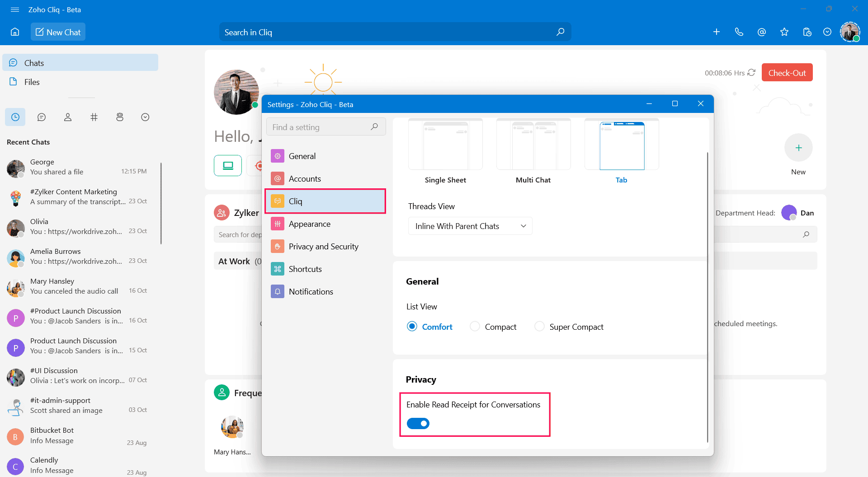Image resolution: width=868 pixels, height=477 pixels.
Task: Open starred messages star icon
Action: (784, 32)
